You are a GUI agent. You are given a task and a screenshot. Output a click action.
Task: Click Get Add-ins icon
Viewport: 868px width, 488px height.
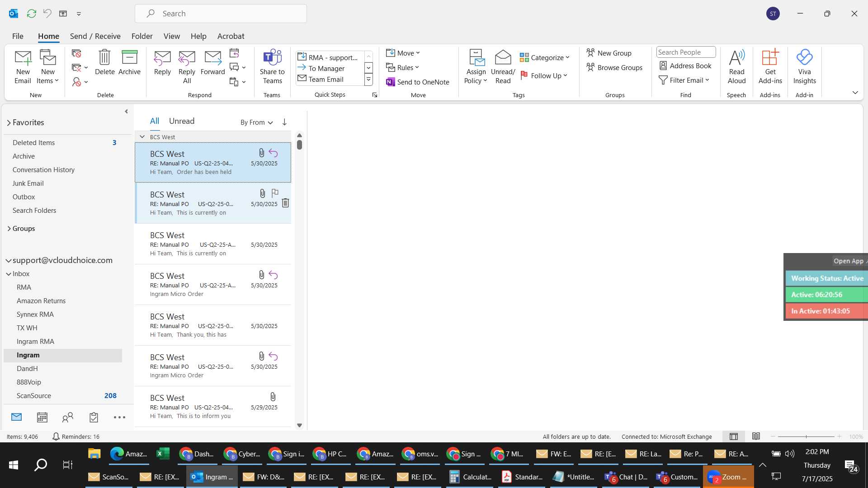point(770,67)
